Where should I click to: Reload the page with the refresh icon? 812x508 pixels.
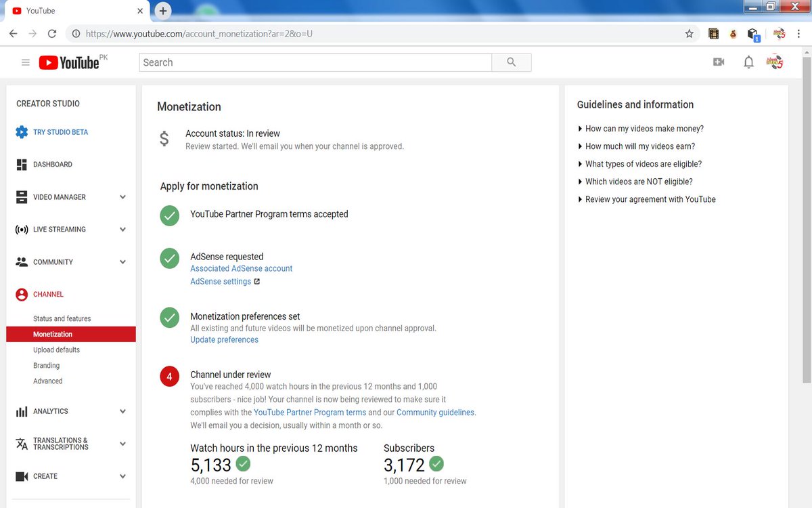[52, 33]
